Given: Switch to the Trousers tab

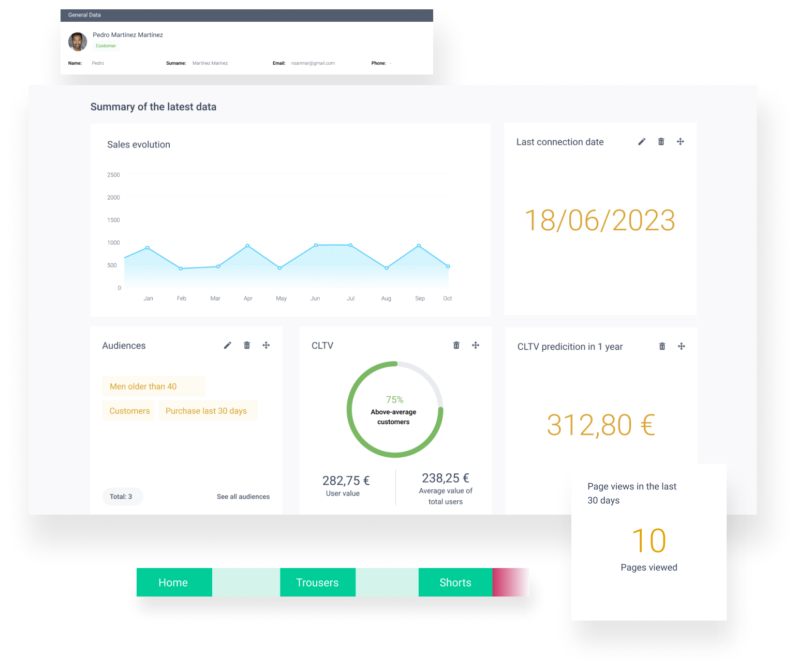Looking at the screenshot, I should click(317, 583).
